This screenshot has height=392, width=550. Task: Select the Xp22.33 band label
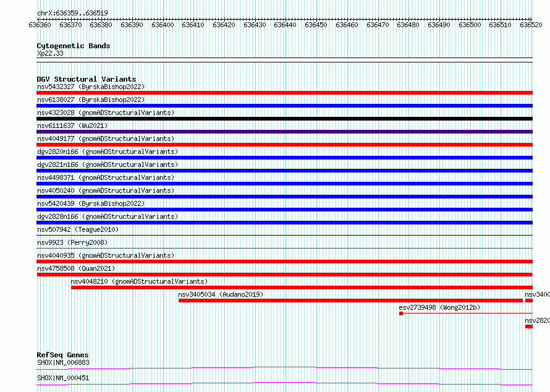[x=50, y=53]
